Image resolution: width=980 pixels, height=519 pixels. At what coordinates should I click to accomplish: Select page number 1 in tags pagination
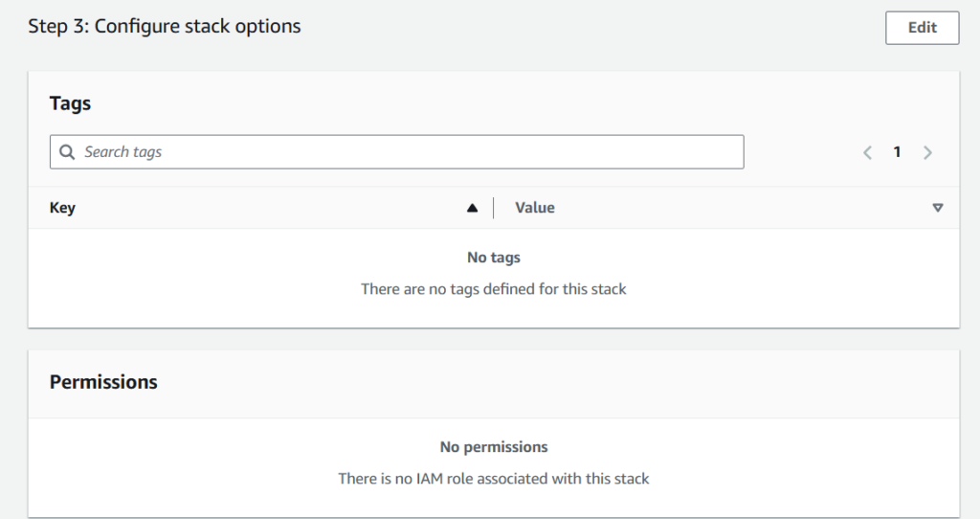click(897, 152)
